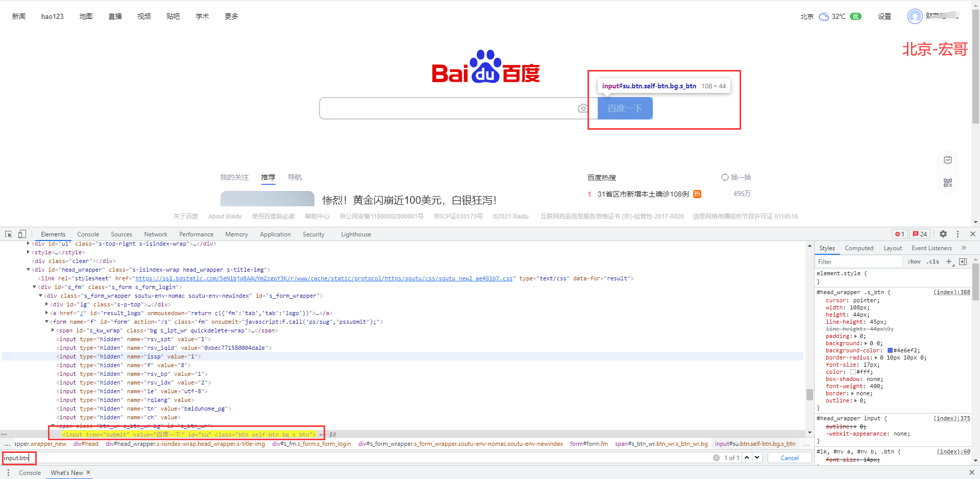This screenshot has height=479, width=980.
Task: Click the #fff color swatch
Action: [x=853, y=372]
